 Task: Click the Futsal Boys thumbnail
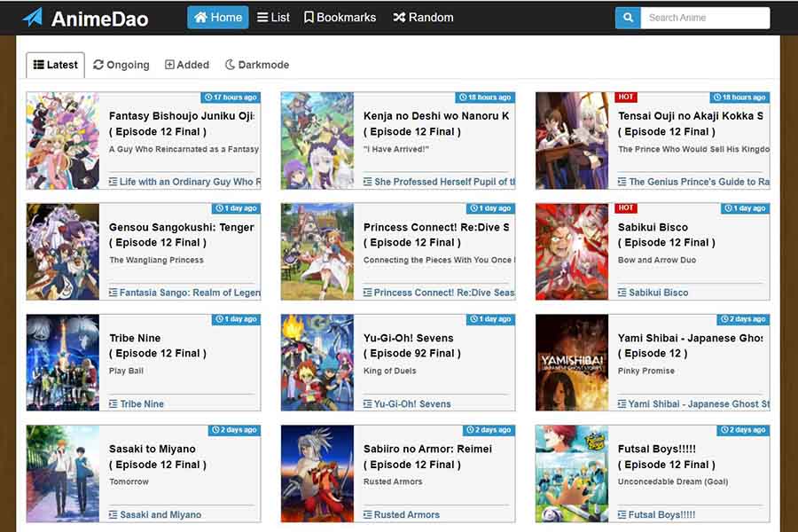coord(572,473)
